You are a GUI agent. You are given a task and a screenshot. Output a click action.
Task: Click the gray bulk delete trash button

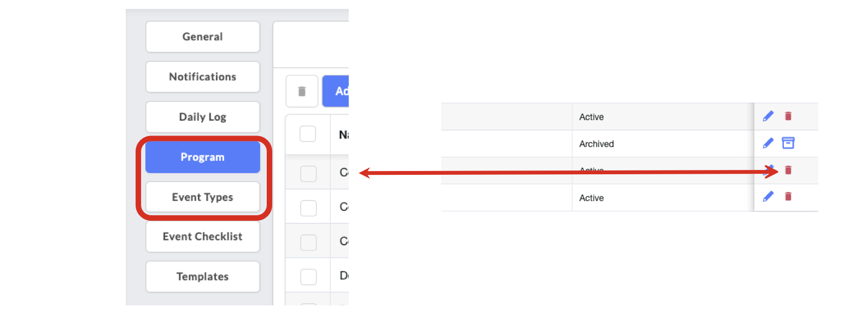click(302, 91)
